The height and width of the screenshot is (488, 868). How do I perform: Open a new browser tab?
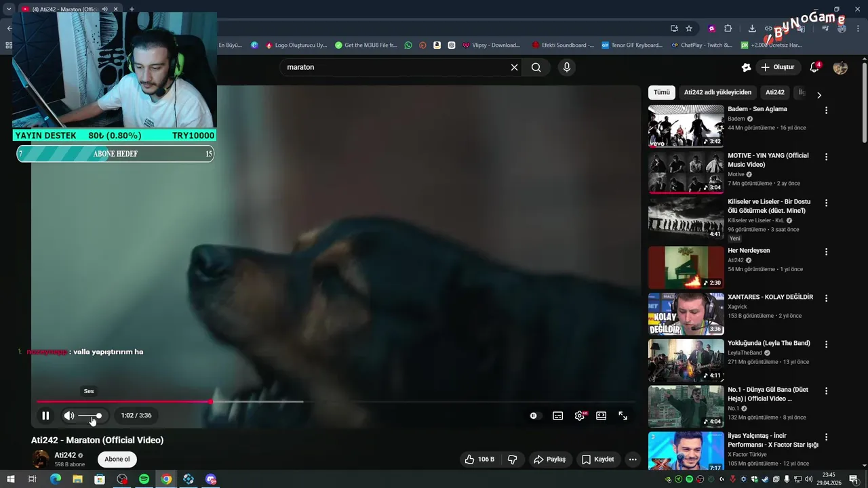pos(132,9)
